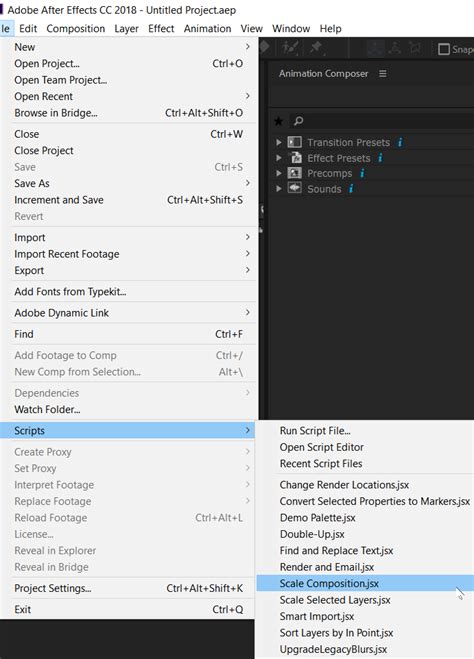The height and width of the screenshot is (659, 474).
Task: Open the Export submenu
Action: 128,270
